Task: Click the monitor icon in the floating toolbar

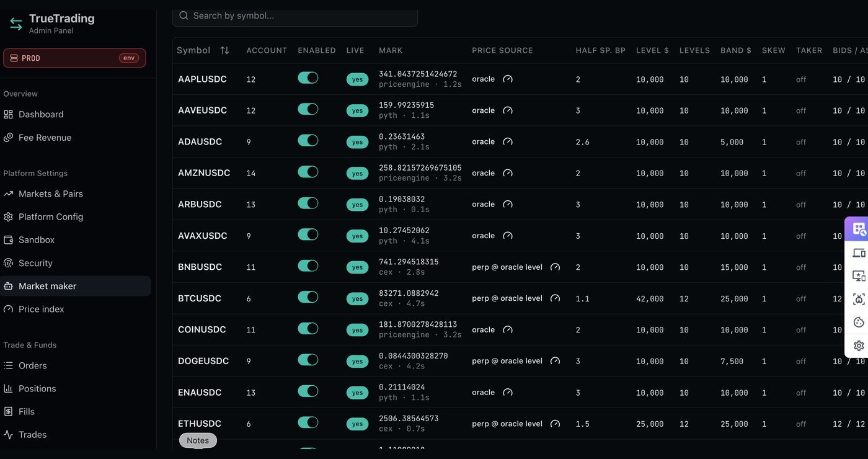Action: click(x=859, y=276)
